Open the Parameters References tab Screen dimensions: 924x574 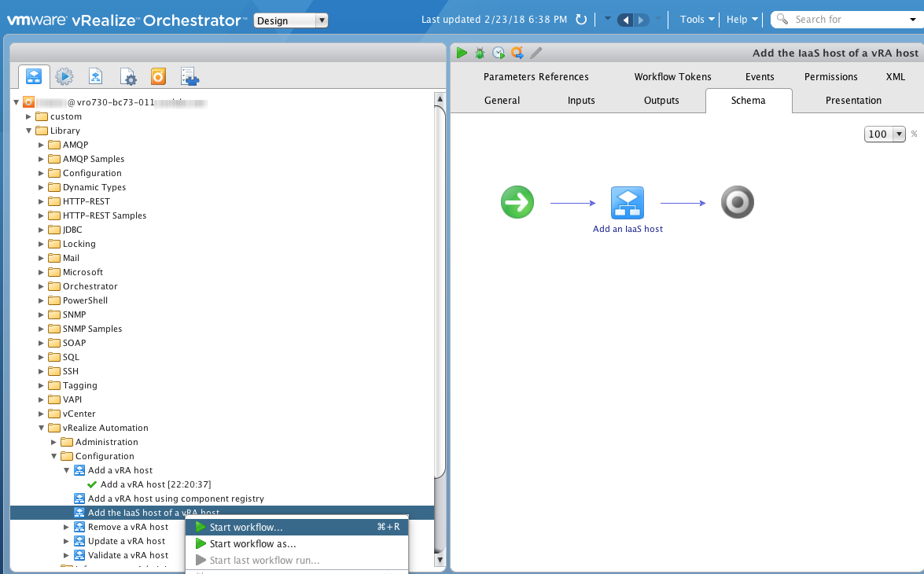pos(536,76)
